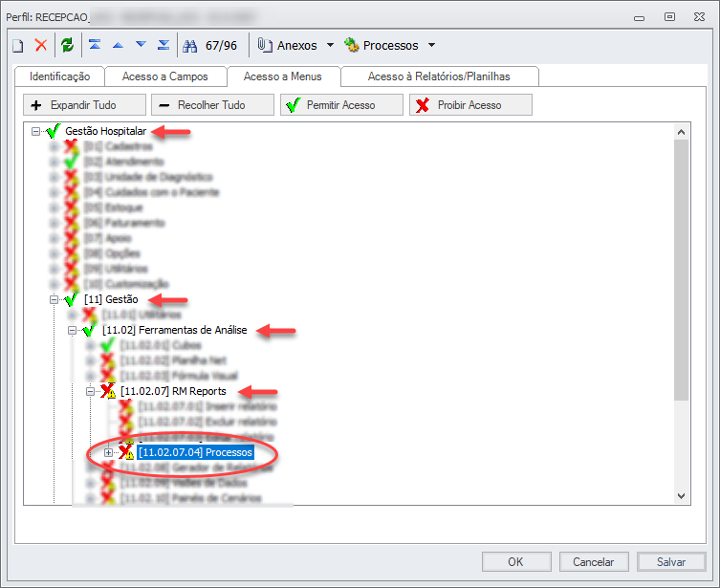The width and height of the screenshot is (720, 588).
Task: Create a new profile record with blank page icon
Action: pos(18,46)
